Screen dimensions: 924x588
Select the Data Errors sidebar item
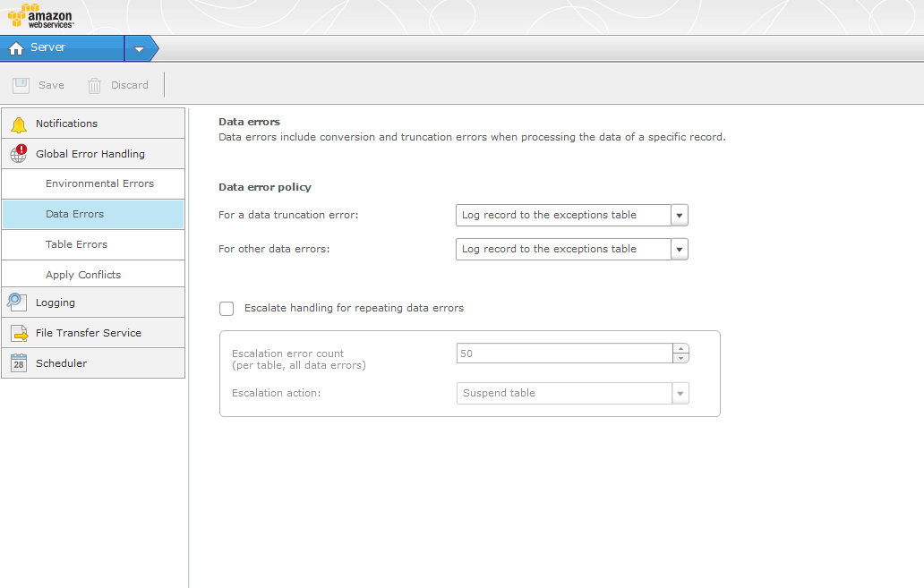pos(74,214)
